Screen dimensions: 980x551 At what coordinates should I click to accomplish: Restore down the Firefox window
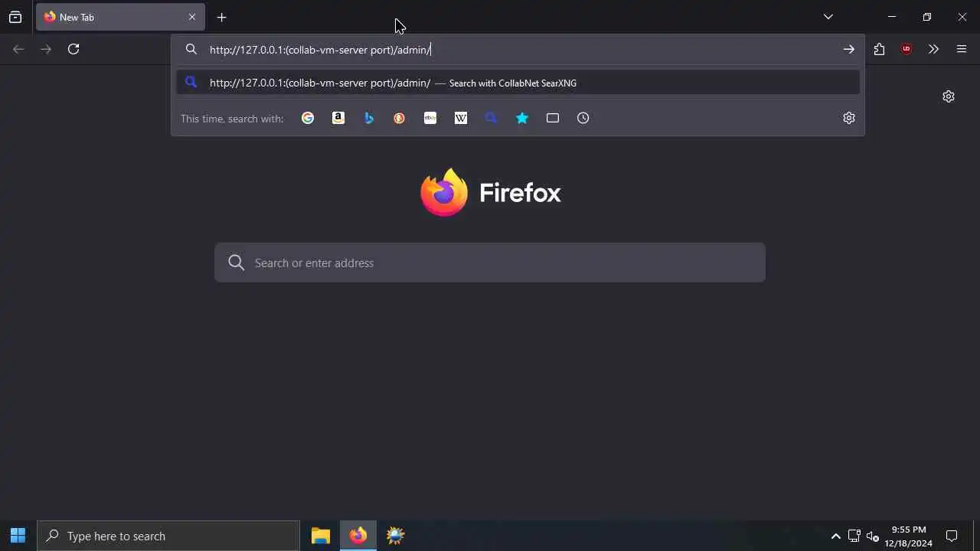point(927,17)
